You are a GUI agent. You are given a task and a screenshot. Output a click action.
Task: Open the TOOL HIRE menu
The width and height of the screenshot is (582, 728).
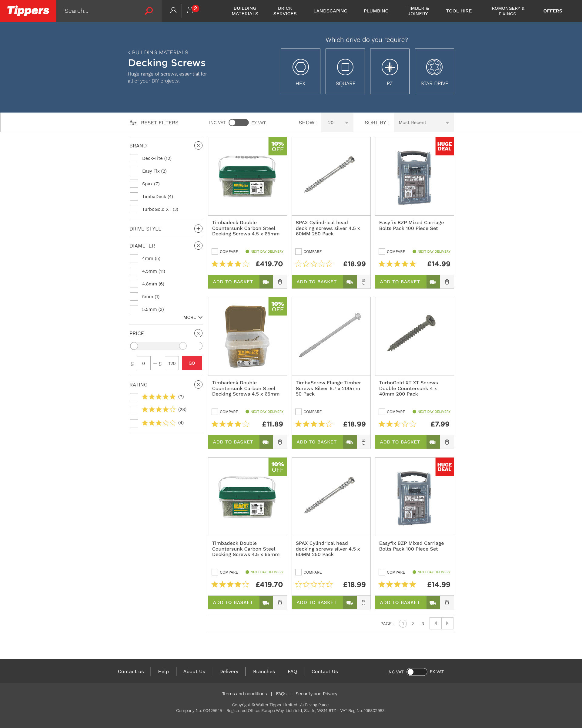(459, 11)
